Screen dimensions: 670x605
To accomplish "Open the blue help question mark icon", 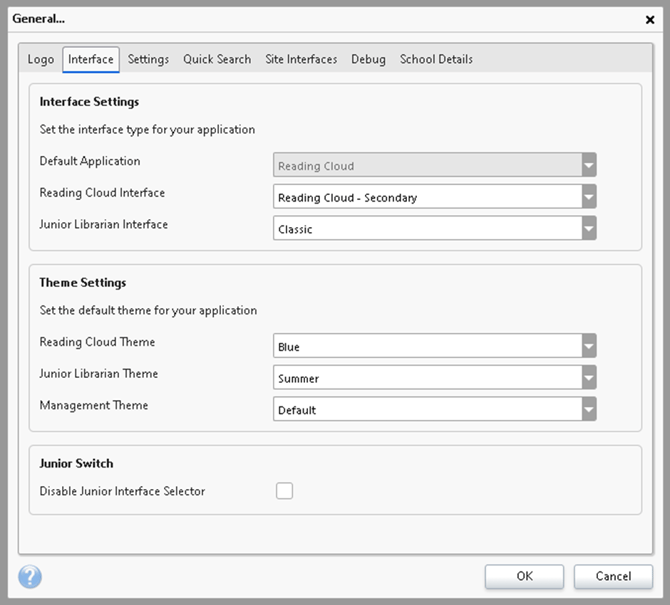I will (30, 576).
